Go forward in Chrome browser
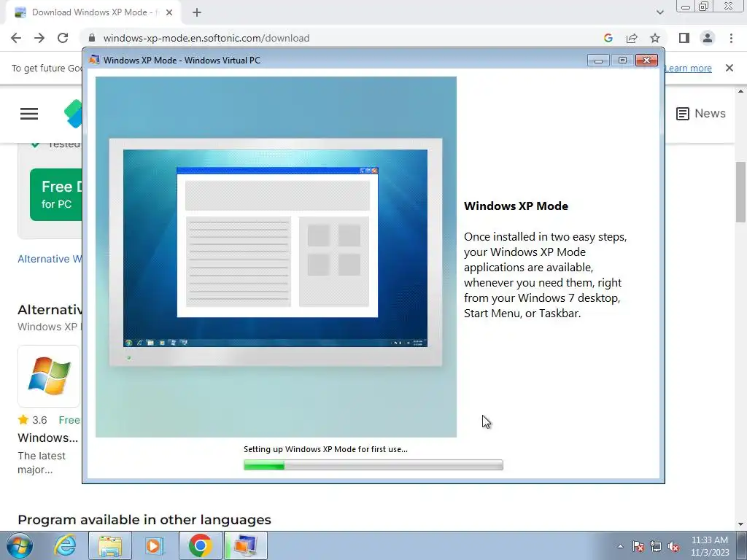 [x=39, y=38]
